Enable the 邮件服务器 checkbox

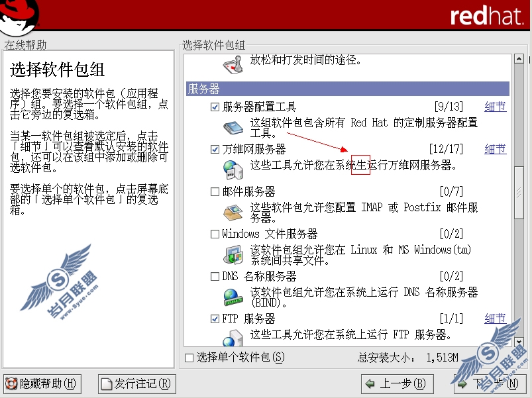(x=215, y=192)
